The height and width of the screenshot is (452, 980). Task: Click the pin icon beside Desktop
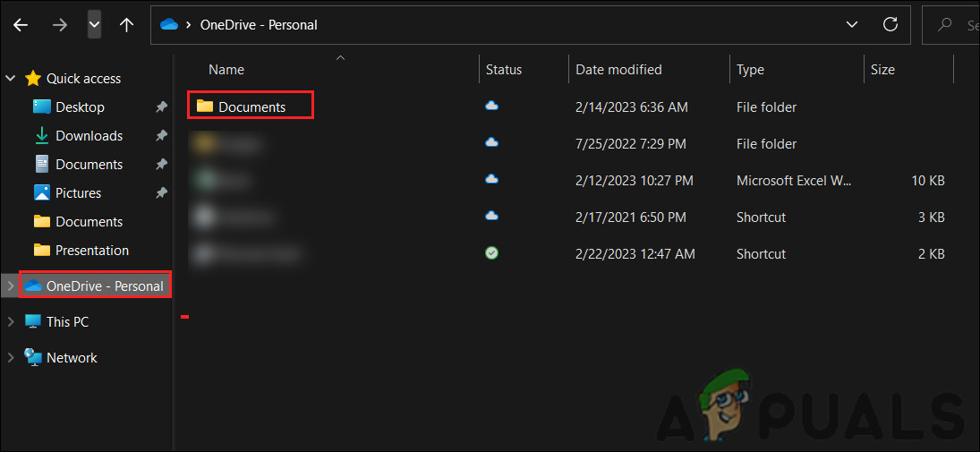pos(161,107)
